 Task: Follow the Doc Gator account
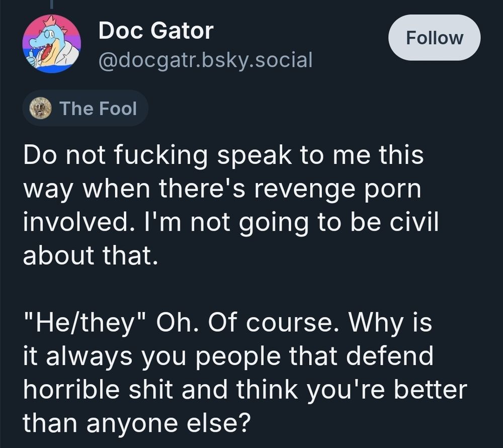pyautogui.click(x=434, y=38)
